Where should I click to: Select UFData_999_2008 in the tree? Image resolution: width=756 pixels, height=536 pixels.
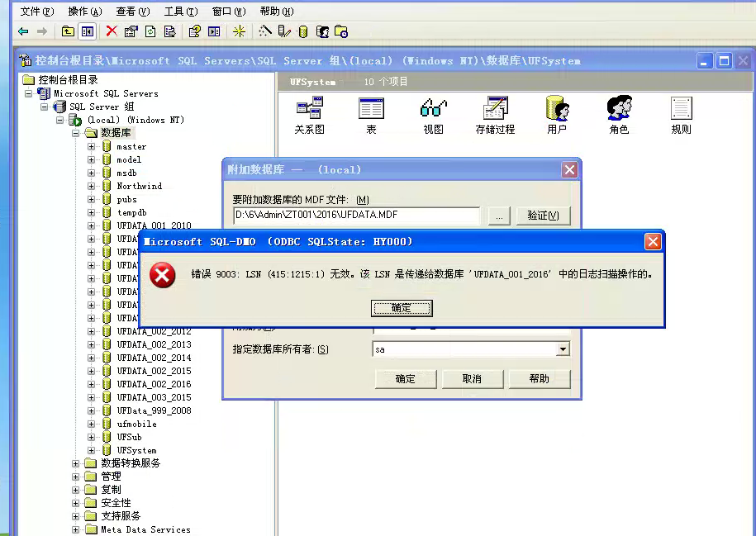pyautogui.click(x=154, y=410)
